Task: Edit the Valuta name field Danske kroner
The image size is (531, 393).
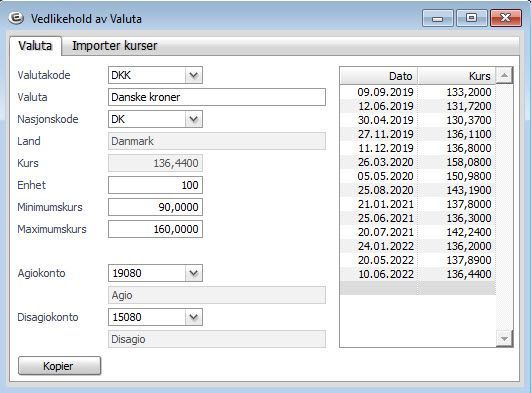Action: (x=217, y=97)
